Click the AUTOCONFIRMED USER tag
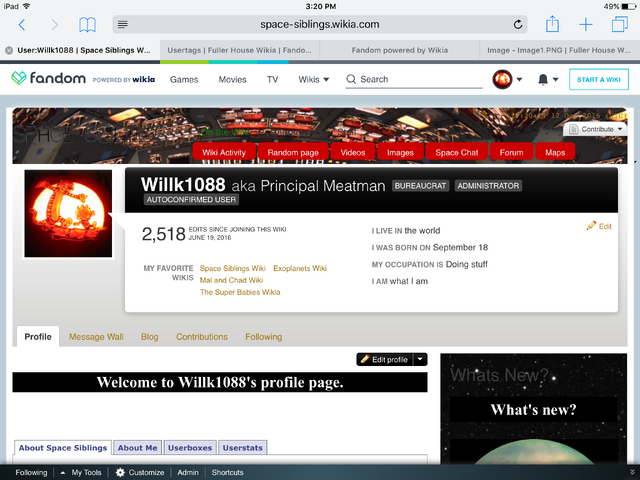This screenshot has height=480, width=640. click(x=191, y=200)
